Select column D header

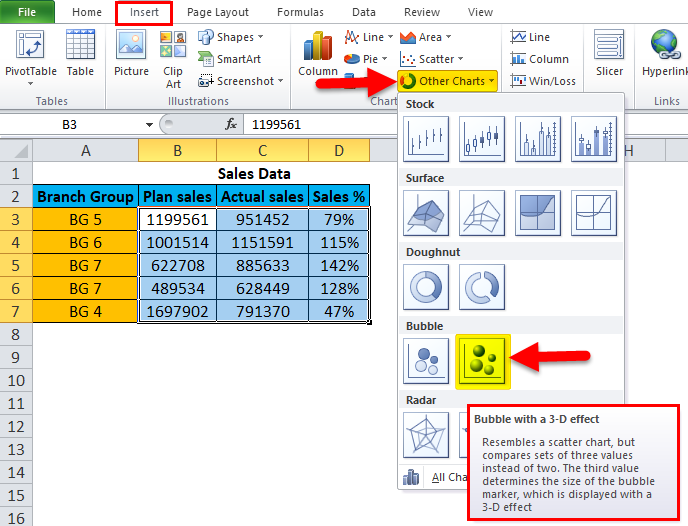pyautogui.click(x=339, y=150)
